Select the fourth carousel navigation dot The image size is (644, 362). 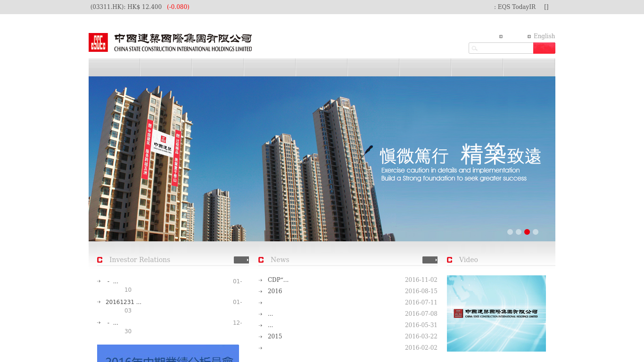click(x=536, y=232)
